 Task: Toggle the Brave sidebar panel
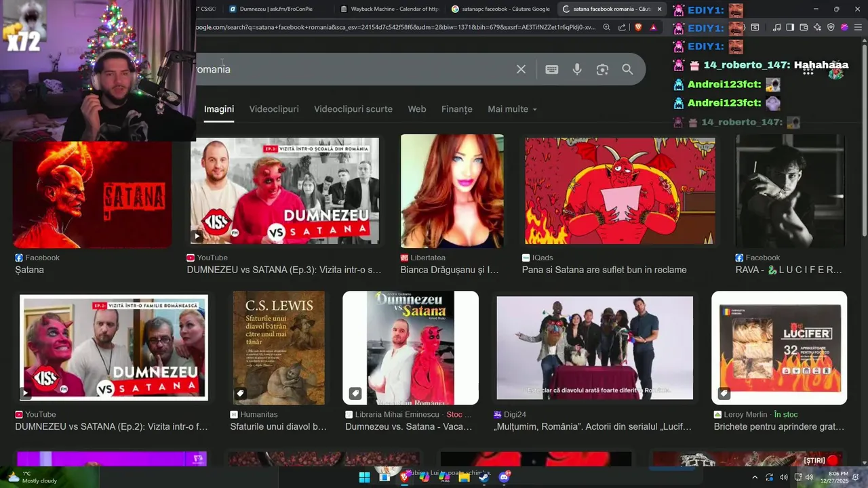(x=790, y=28)
